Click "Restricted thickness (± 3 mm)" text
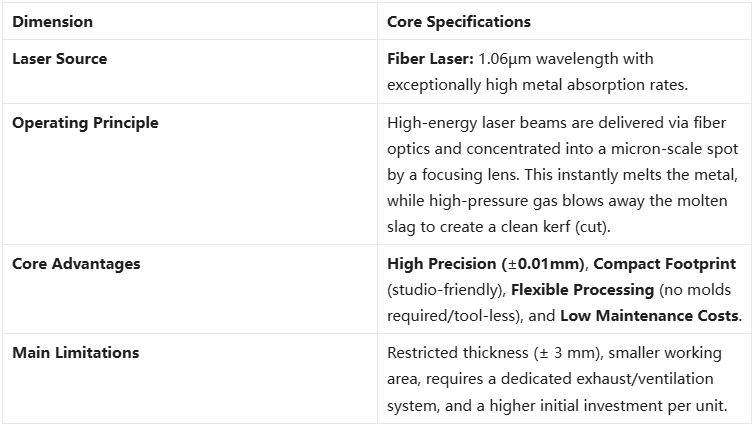The image size is (754, 426). (485, 352)
